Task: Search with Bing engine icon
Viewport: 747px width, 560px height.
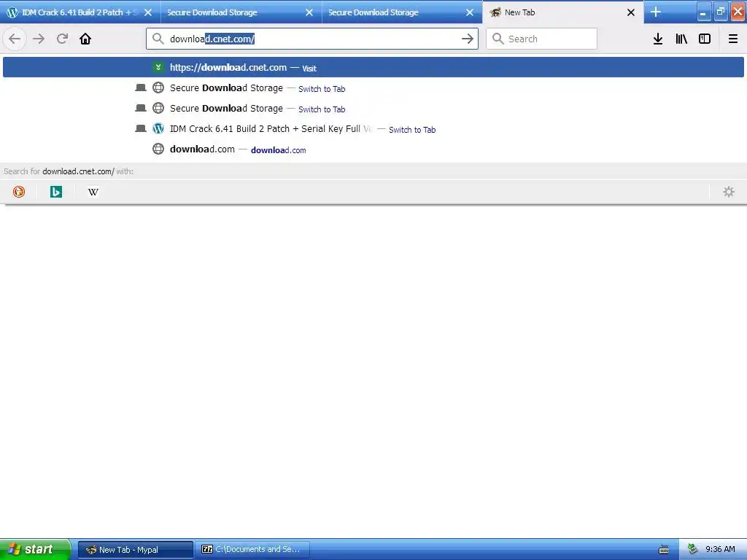Action: [x=56, y=192]
